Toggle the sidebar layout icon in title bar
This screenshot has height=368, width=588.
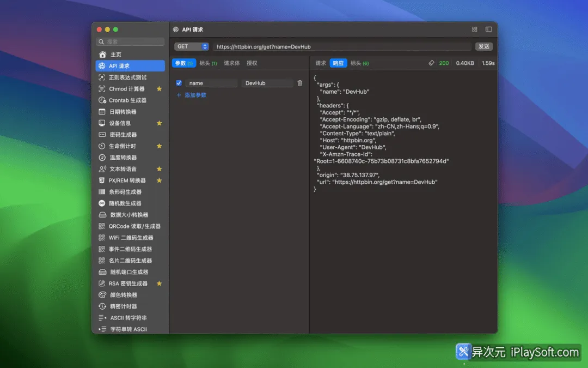488,29
